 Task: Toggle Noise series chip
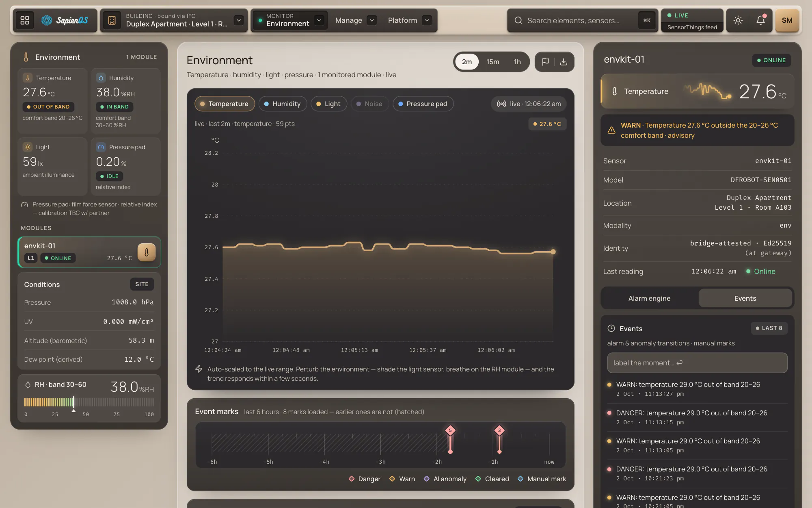[369, 104]
